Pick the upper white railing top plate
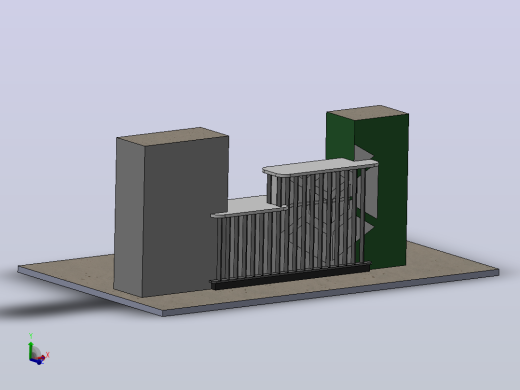This screenshot has height=390, width=520. point(320,167)
